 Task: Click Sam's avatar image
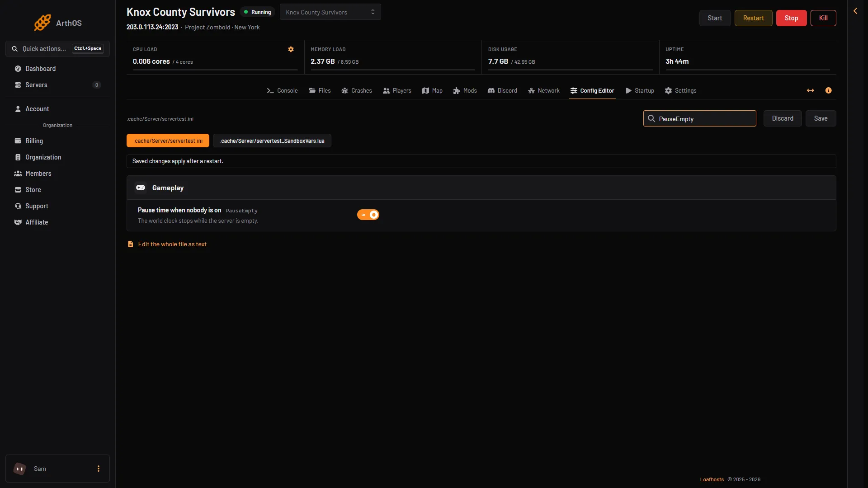coord(20,469)
